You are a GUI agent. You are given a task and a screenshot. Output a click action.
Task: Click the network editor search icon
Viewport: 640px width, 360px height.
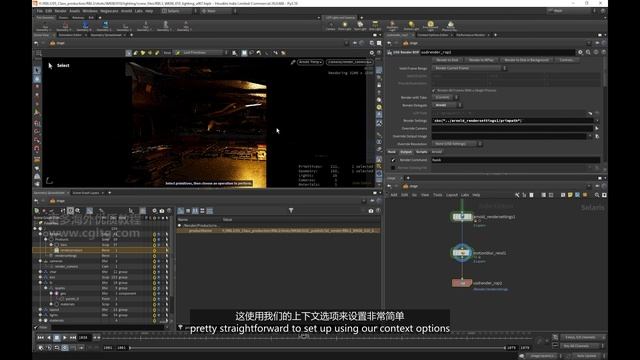(597, 195)
